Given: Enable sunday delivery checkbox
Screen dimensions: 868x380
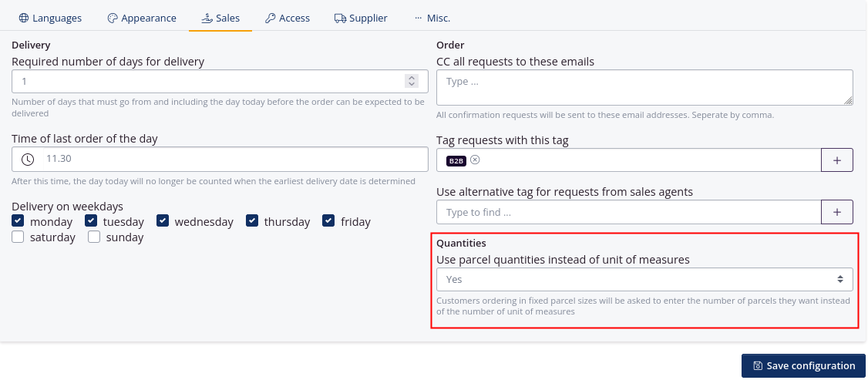Looking at the screenshot, I should point(94,237).
